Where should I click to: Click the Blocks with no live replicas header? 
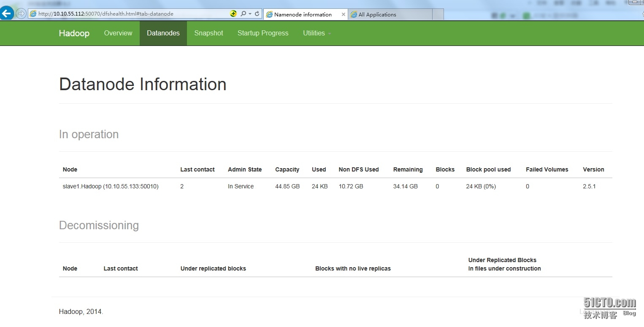(x=353, y=268)
